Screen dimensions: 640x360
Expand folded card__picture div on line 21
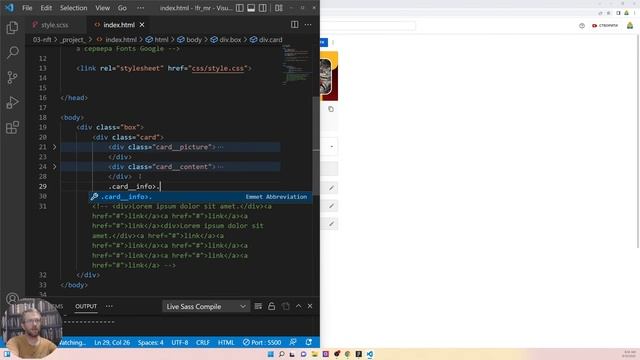54,147
